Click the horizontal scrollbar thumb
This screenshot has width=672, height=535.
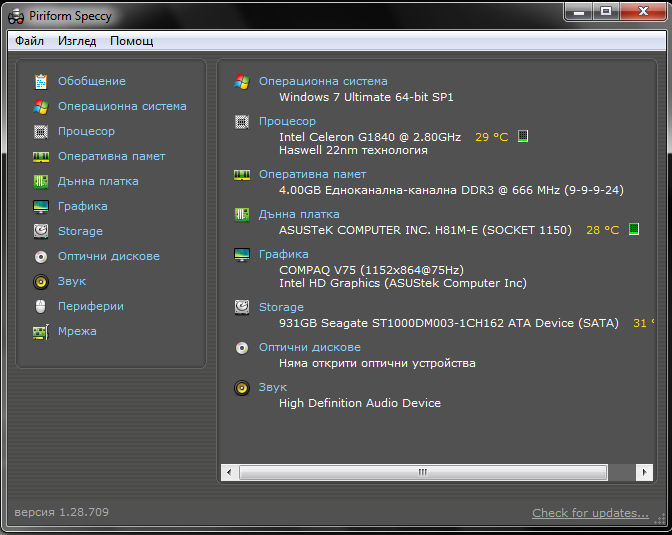tap(423, 472)
